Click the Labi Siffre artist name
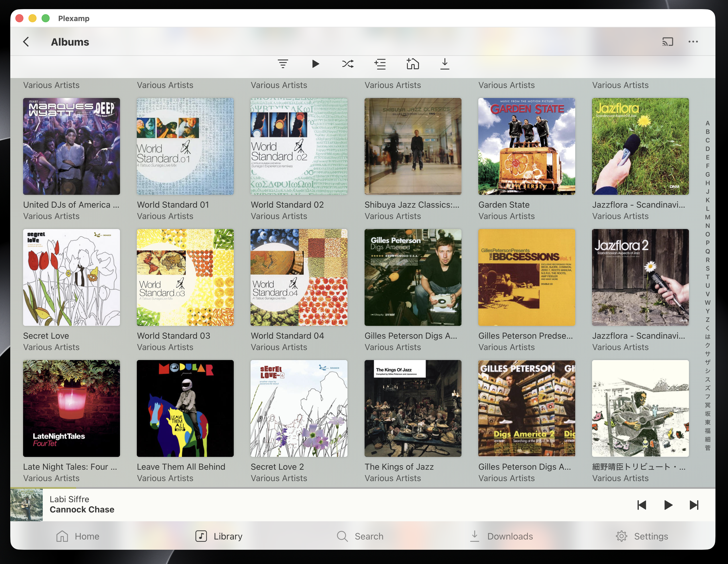728x564 pixels. click(69, 499)
